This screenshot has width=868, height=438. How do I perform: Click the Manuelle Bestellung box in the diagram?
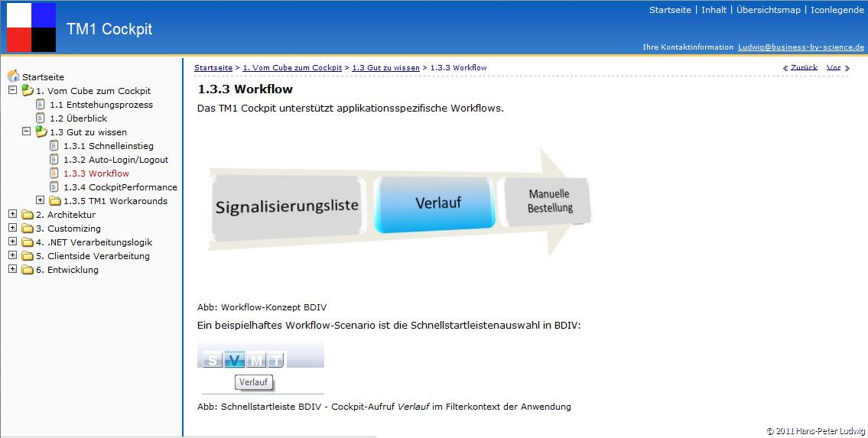(546, 201)
